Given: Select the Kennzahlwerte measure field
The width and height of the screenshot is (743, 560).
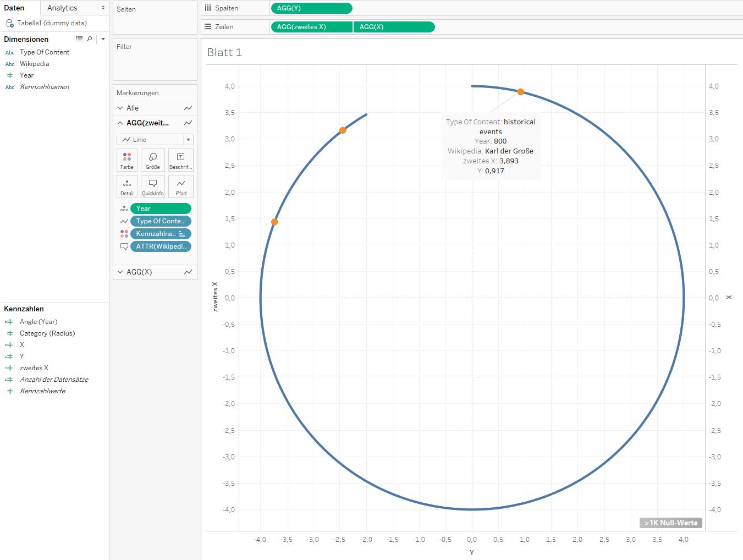Looking at the screenshot, I should point(42,391).
